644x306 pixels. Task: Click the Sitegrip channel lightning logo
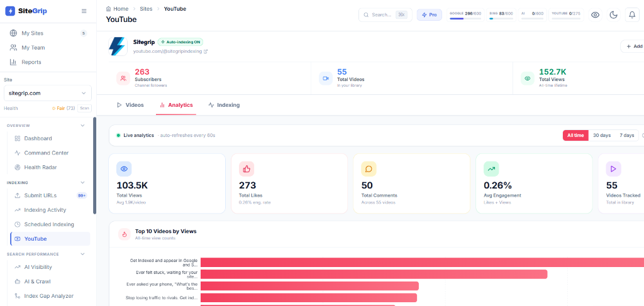point(118,46)
